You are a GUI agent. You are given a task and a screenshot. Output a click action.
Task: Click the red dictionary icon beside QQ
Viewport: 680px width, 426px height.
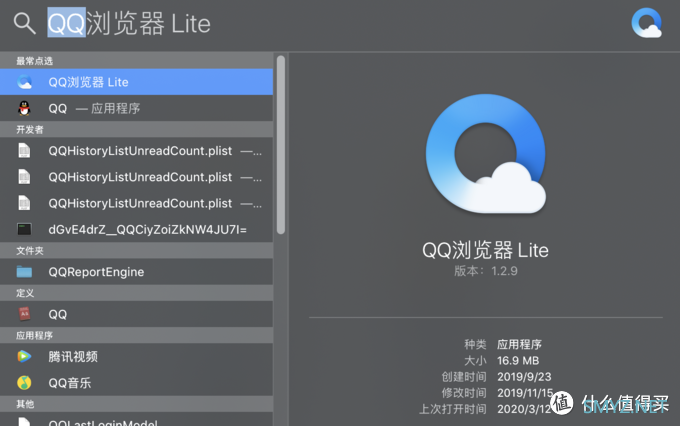pos(24,314)
